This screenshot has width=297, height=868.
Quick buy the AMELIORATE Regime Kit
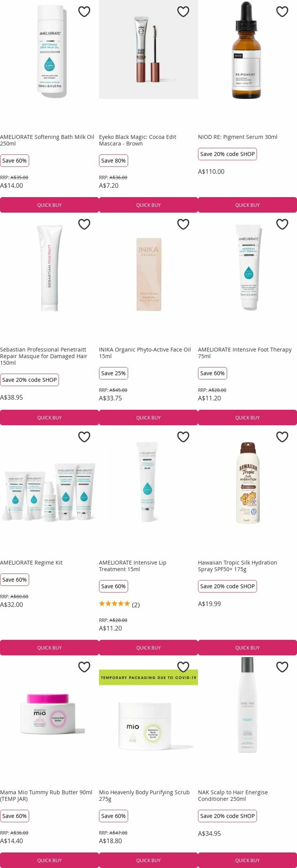click(49, 648)
